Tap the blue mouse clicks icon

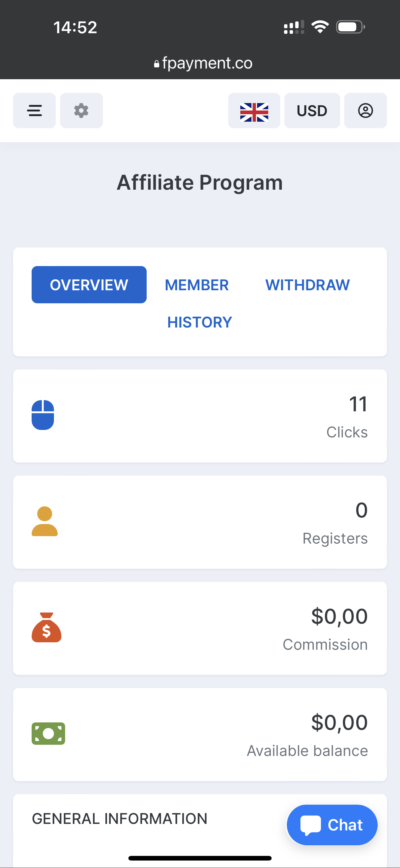coord(43,415)
